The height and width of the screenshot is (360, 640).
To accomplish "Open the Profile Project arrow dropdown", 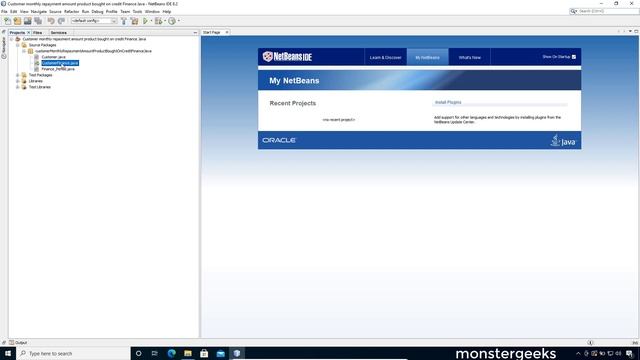I will point(179,21).
